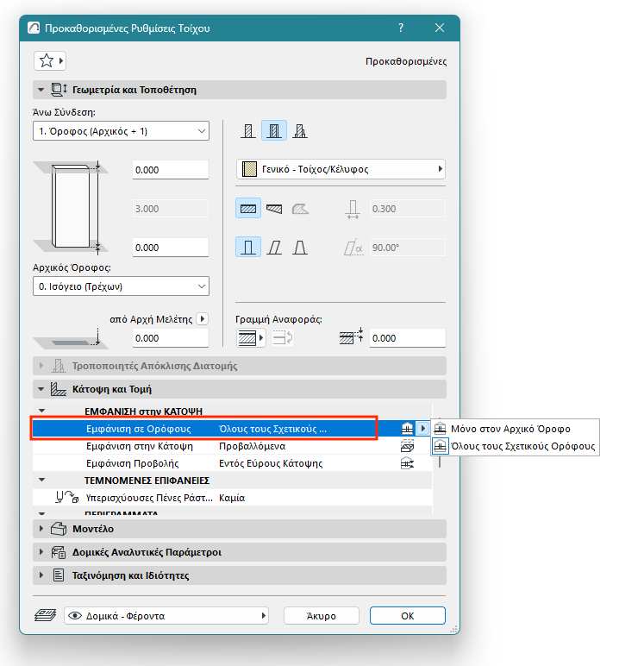Select the Εμφάνιση Προβολής row

pos(232,463)
